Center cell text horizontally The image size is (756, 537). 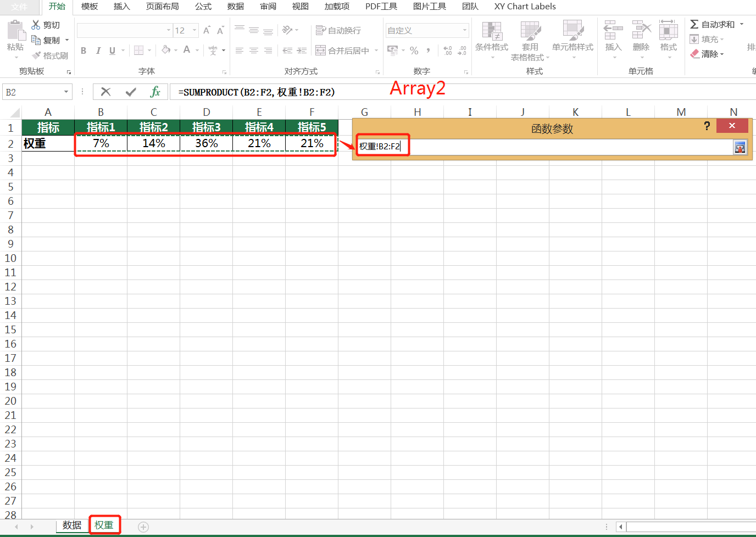(x=254, y=51)
